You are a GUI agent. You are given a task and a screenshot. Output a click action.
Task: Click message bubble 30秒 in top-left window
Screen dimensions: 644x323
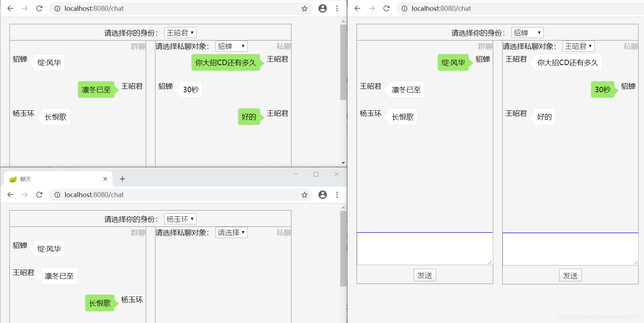[191, 90]
